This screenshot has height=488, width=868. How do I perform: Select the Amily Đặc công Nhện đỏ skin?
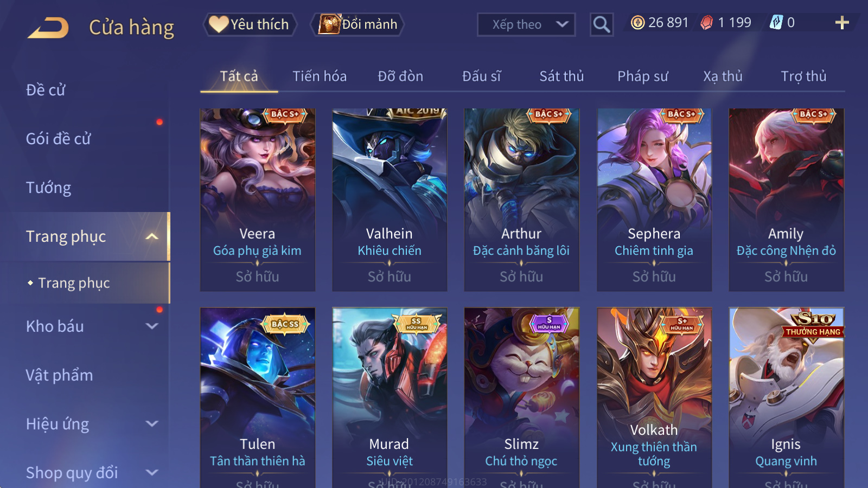pos(786,200)
